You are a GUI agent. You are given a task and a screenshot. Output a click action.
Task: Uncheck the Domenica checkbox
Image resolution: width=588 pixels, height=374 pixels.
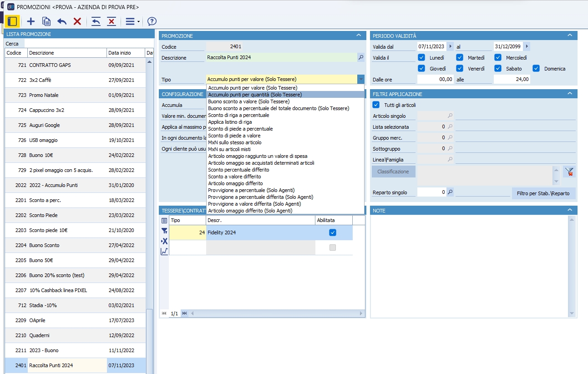536,69
